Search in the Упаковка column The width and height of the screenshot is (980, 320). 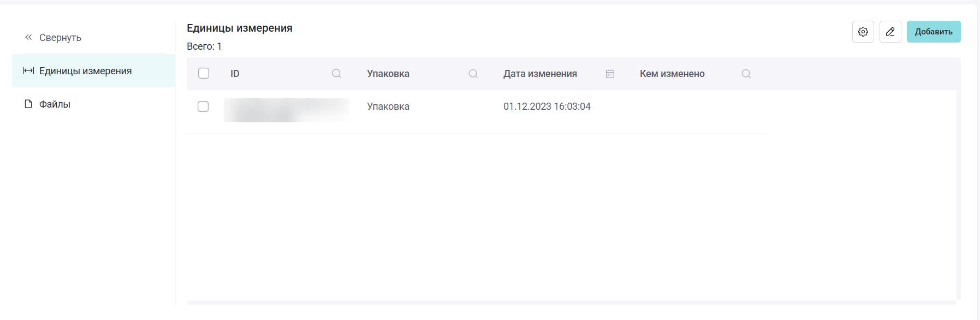tap(473, 74)
